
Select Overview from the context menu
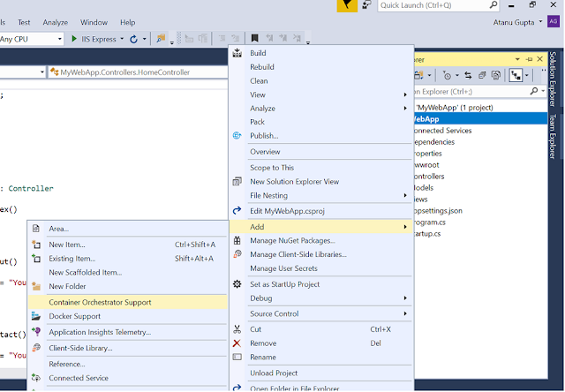tap(320, 152)
